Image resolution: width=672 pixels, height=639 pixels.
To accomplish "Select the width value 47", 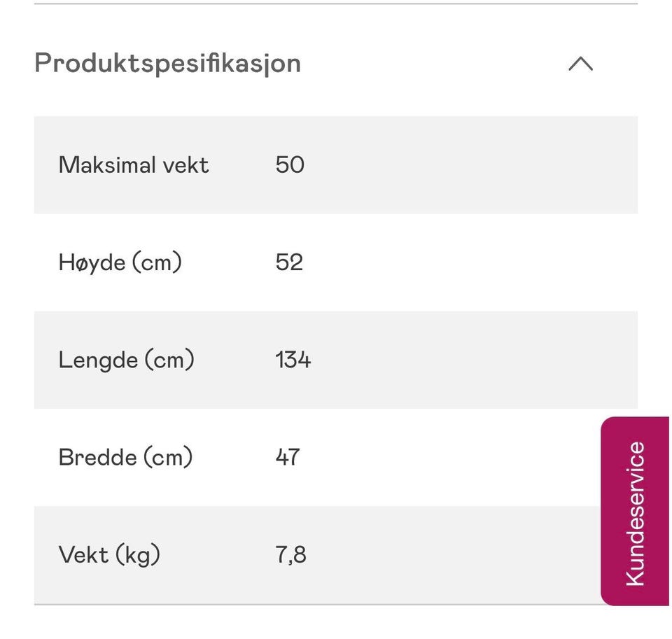I will pyautogui.click(x=288, y=457).
